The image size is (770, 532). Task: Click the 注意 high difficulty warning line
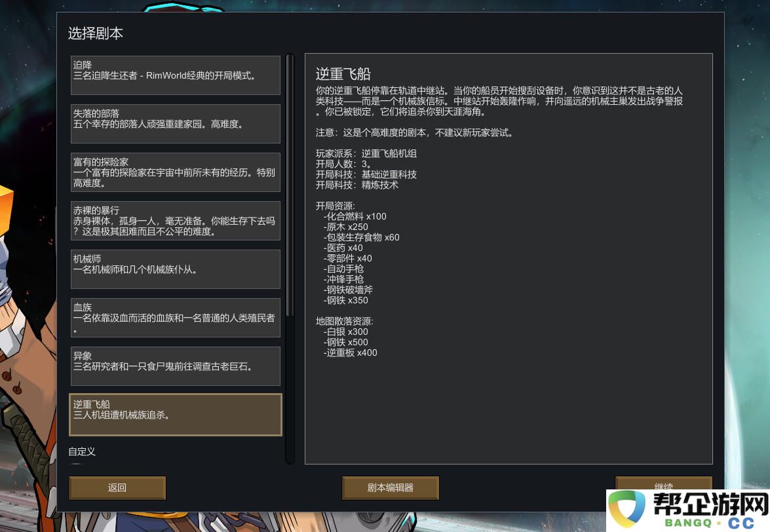point(414,132)
